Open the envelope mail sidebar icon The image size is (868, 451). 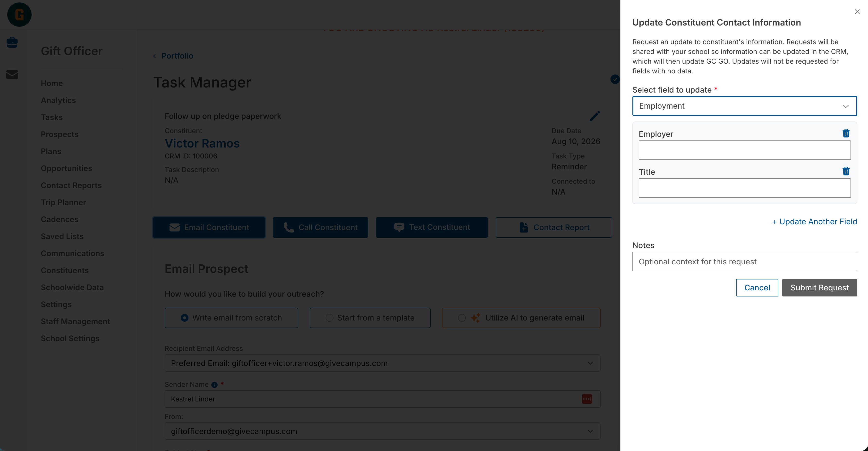tap(12, 75)
